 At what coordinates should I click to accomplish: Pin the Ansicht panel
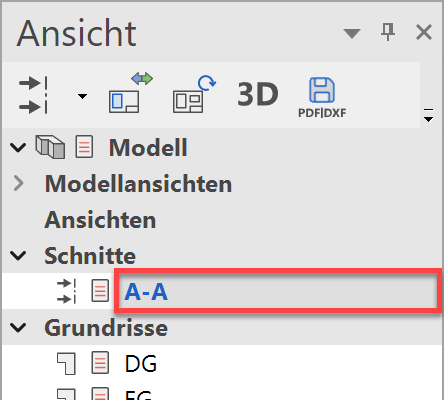tap(388, 32)
